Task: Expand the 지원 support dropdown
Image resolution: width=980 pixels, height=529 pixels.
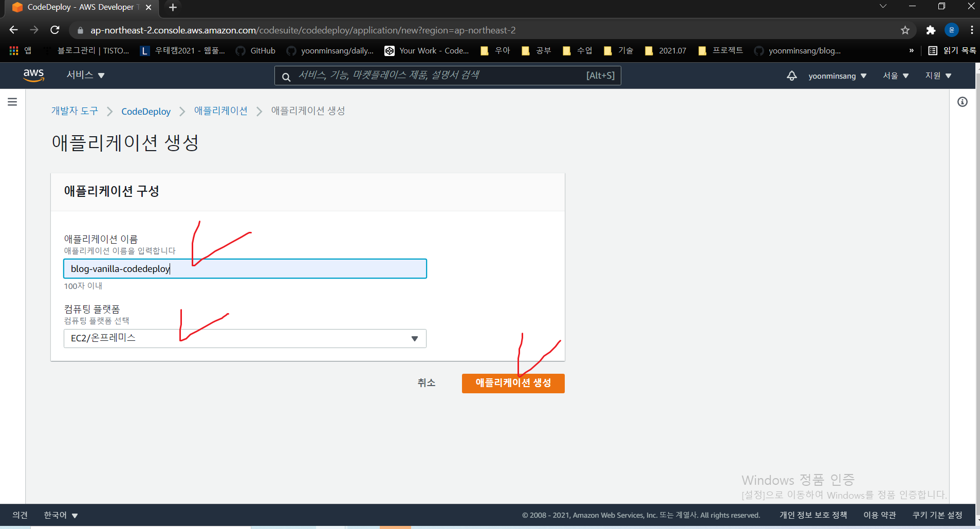Action: tap(938, 76)
